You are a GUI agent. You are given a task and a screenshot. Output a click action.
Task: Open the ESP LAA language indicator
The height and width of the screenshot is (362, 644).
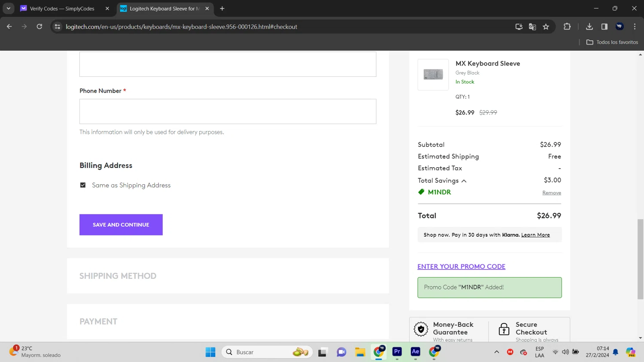540,352
